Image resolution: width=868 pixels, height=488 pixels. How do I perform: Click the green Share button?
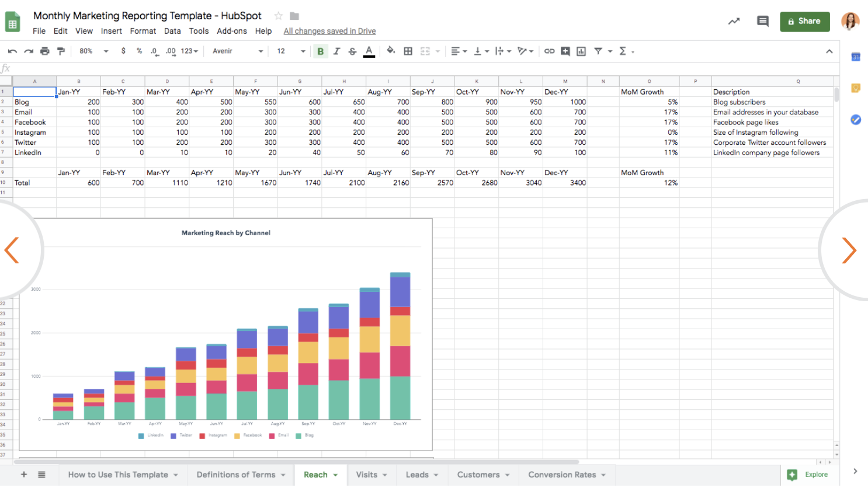pyautogui.click(x=804, y=21)
